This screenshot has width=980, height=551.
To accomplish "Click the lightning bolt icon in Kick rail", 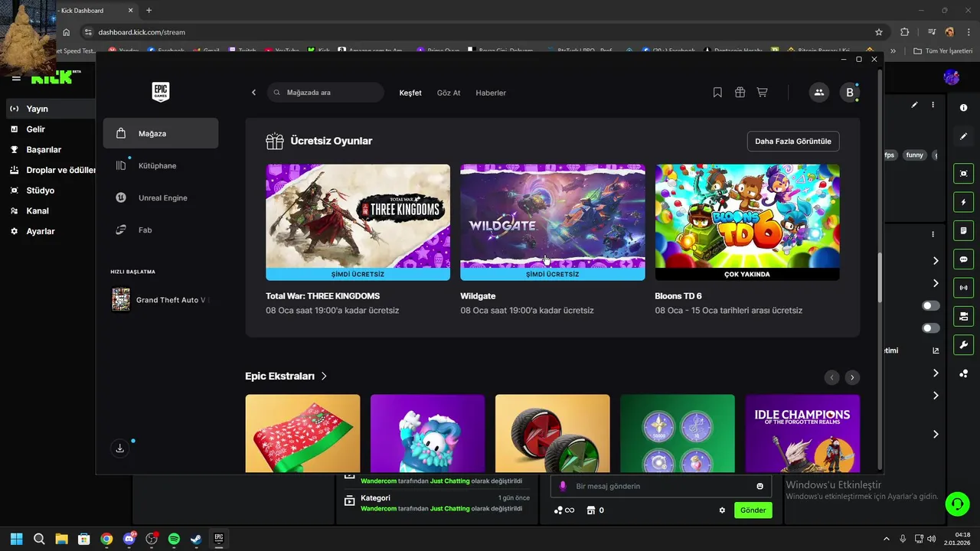I will [964, 202].
